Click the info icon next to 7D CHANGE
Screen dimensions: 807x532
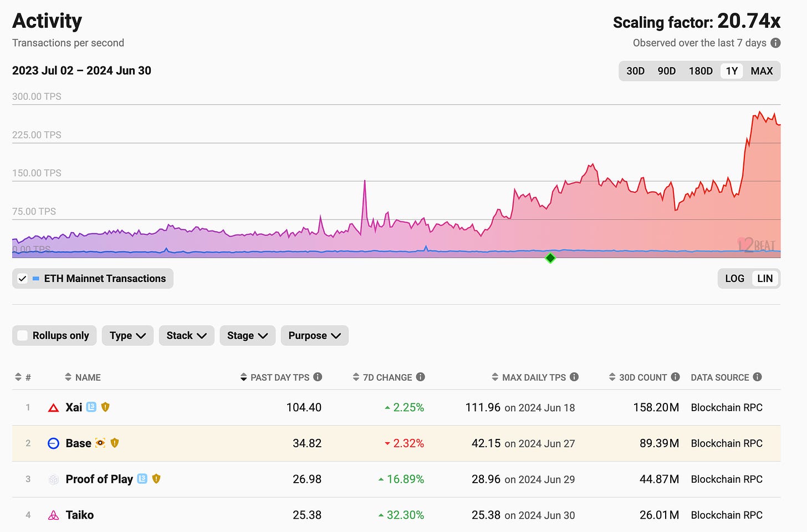(421, 377)
